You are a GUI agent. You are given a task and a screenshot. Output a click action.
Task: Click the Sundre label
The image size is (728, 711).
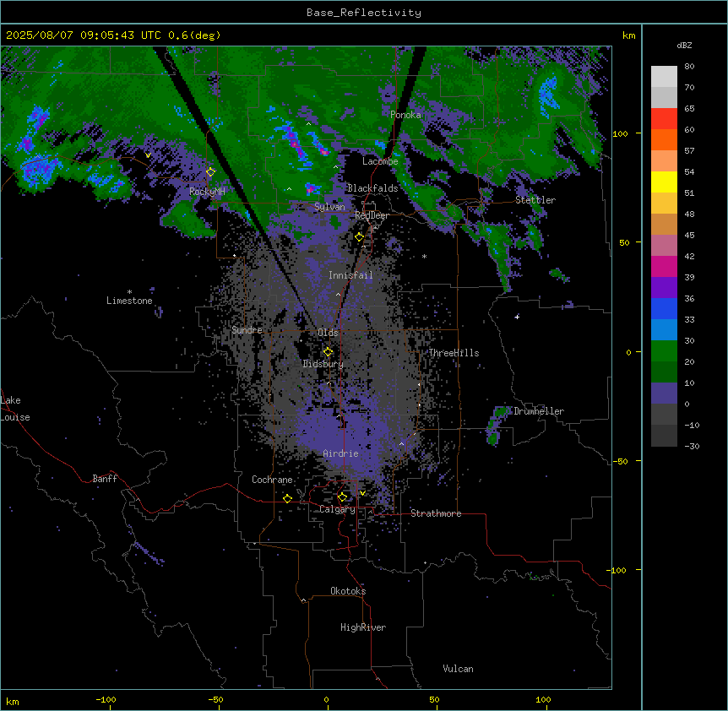click(247, 330)
